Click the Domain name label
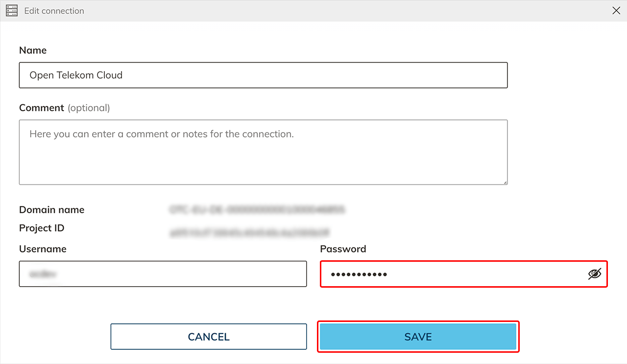The width and height of the screenshot is (627, 364). click(51, 210)
